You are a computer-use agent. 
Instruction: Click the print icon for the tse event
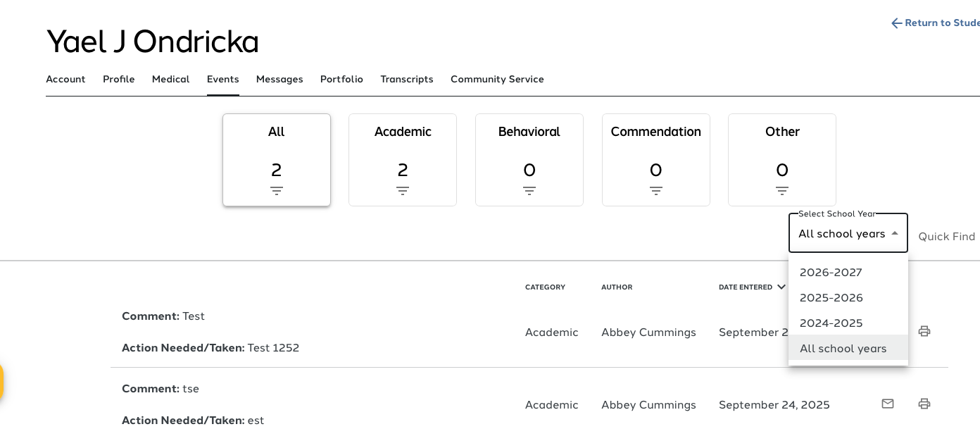(924, 404)
